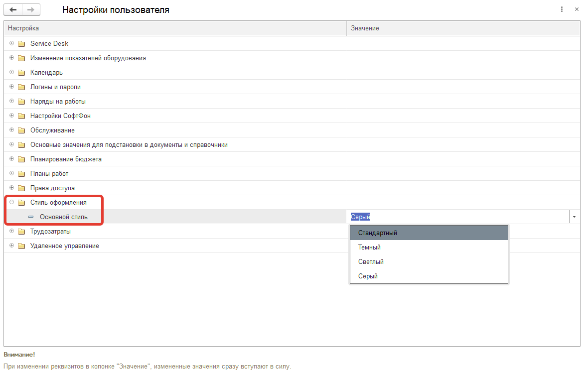Open the three-dot more options menu
Screen dimensions: 588x375
coord(562,9)
